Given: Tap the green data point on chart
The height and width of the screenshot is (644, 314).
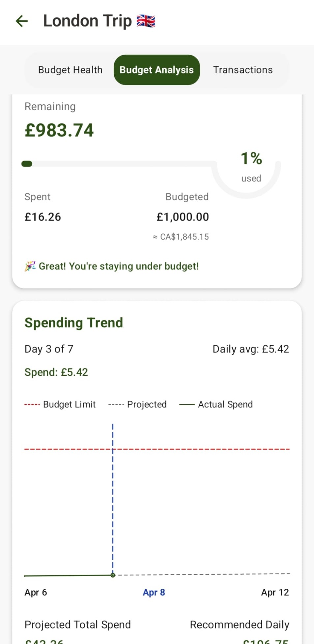Looking at the screenshot, I should [x=113, y=575].
